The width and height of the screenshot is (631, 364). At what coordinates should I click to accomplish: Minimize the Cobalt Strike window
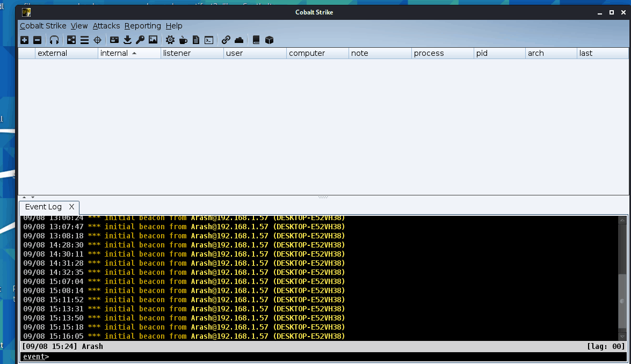pos(600,12)
